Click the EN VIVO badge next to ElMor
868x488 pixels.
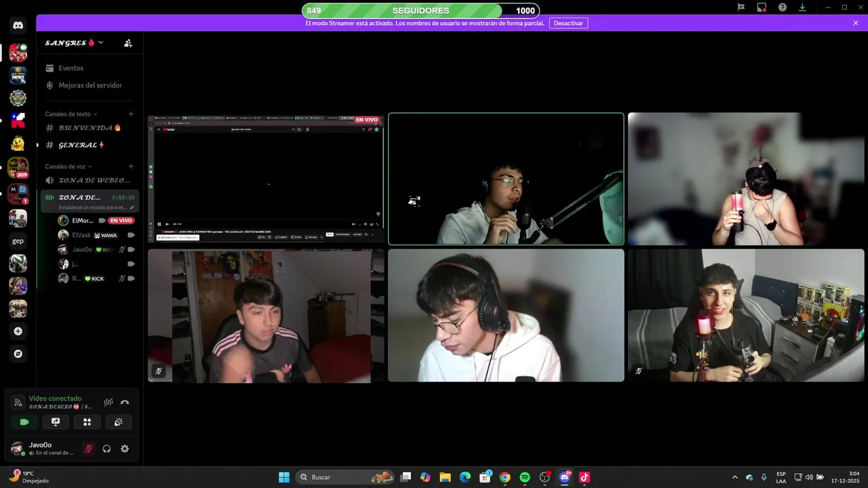pos(121,220)
